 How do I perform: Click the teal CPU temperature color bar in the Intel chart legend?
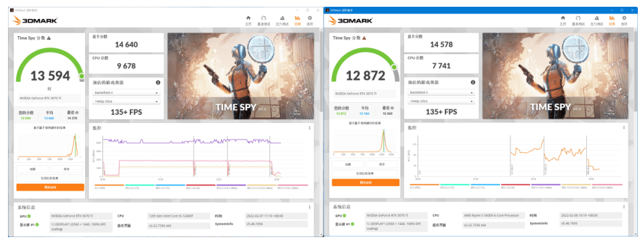(140, 185)
